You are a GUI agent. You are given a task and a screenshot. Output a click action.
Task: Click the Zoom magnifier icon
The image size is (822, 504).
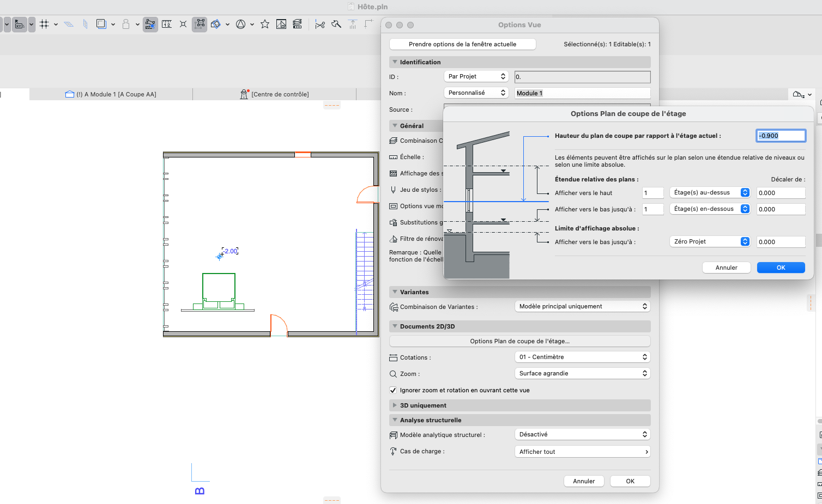[x=394, y=374]
